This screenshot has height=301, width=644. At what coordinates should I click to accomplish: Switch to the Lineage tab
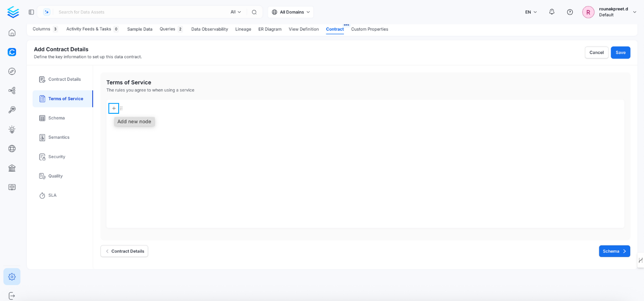click(x=243, y=29)
